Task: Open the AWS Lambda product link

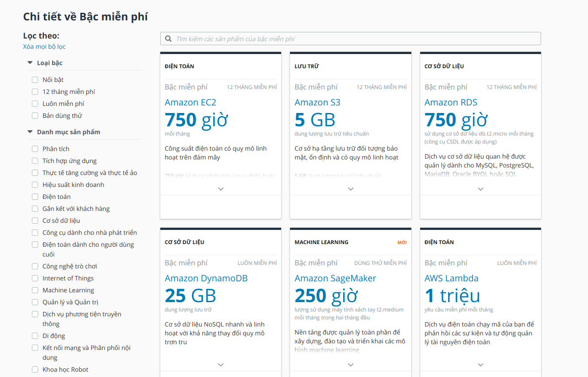Action: (451, 278)
